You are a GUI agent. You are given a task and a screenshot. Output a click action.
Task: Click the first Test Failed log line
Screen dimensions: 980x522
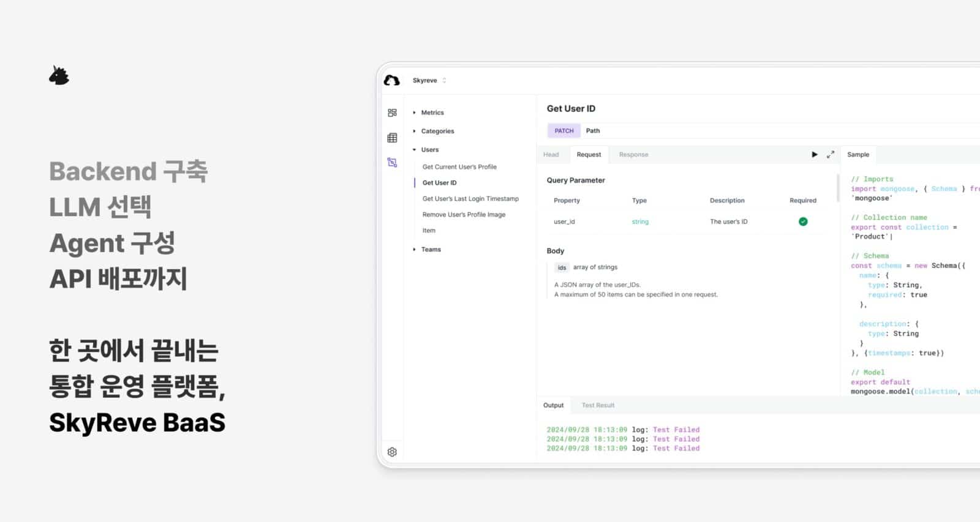[x=623, y=430]
